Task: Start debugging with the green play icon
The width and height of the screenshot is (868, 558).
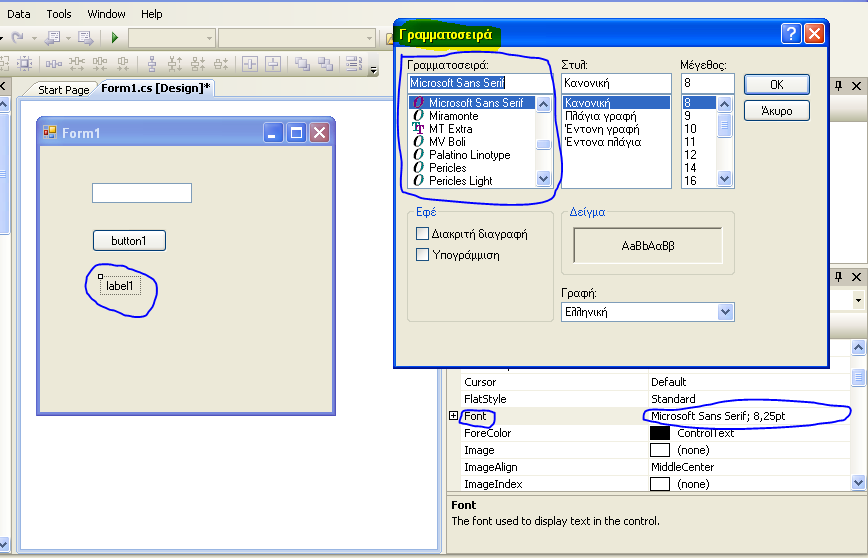Action: [115, 38]
